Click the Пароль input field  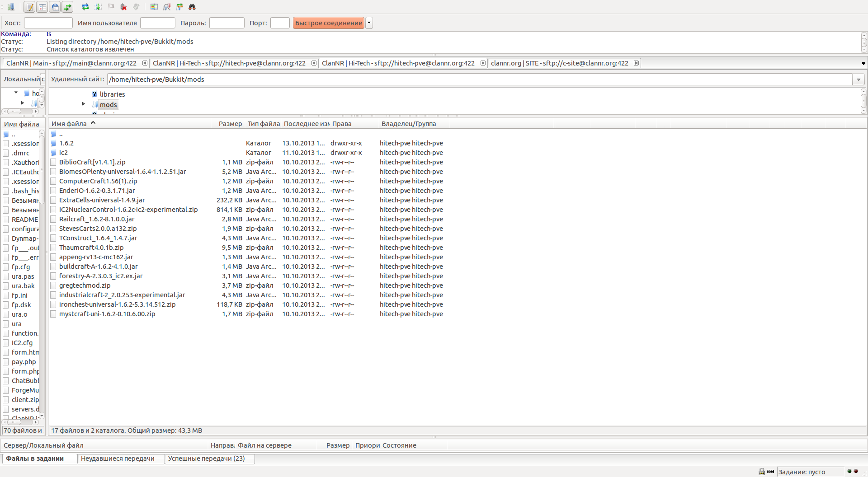coord(227,23)
